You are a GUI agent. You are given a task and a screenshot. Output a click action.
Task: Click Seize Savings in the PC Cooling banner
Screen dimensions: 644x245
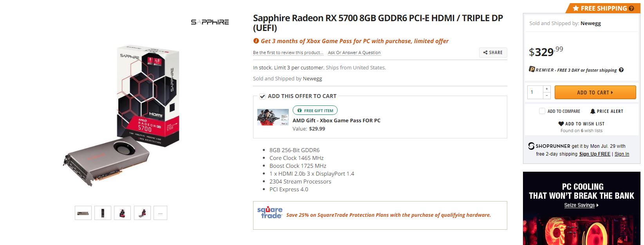point(579,205)
